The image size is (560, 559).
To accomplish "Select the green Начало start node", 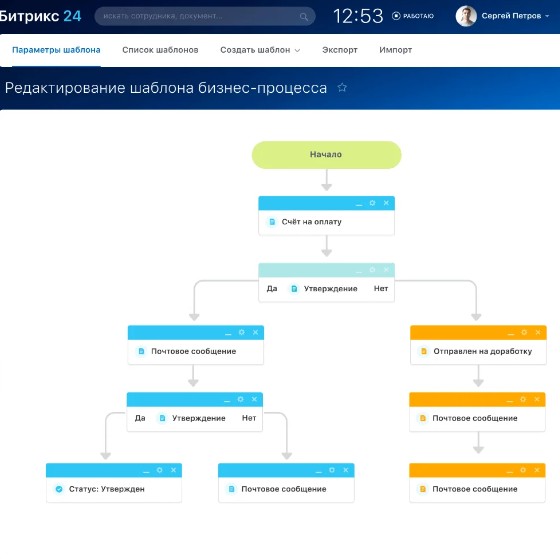I will coord(326,155).
